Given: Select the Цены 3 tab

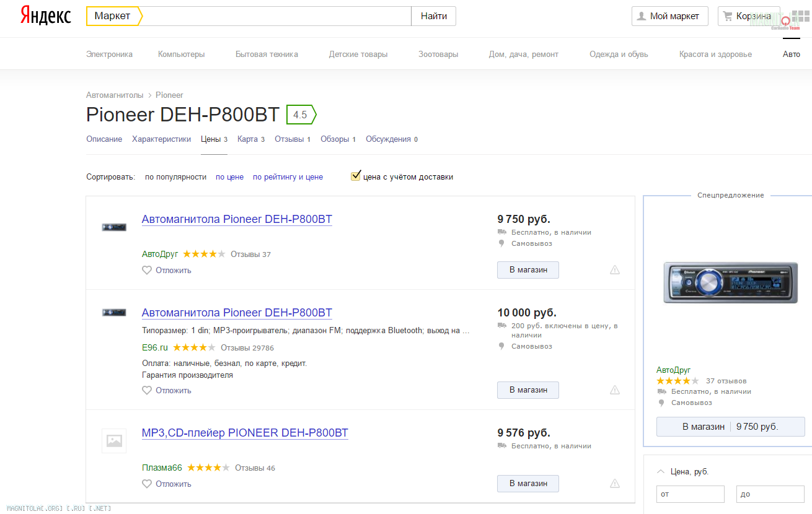Looking at the screenshot, I should 214,139.
